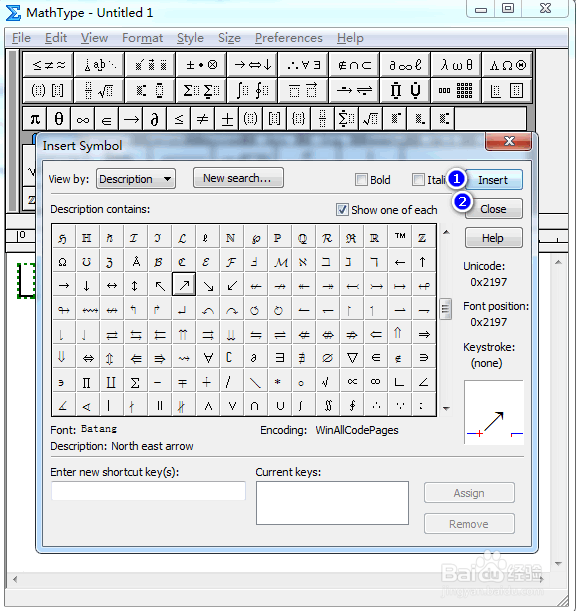576x611 pixels.
Task: Open the miscellaneous symbols palette
Action: [x=405, y=64]
